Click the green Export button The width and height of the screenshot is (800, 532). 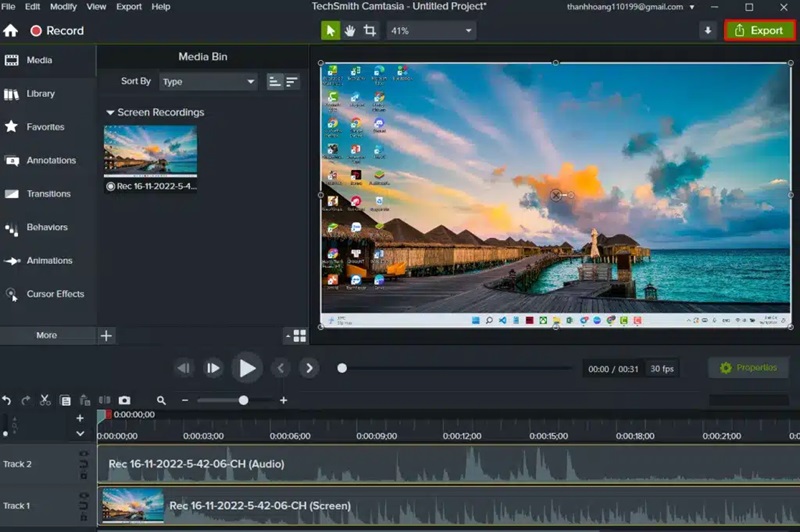(x=759, y=31)
